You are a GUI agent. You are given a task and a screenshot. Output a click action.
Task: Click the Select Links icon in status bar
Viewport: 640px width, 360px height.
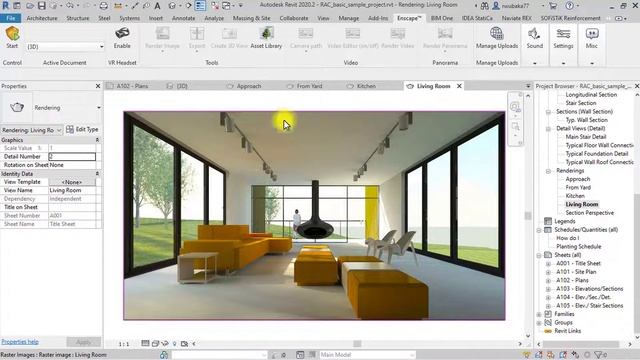(527, 355)
